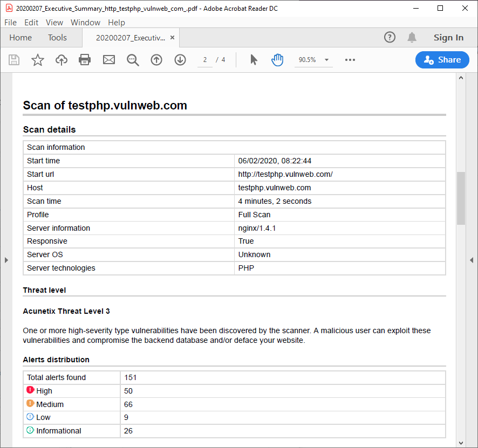Click the blue Low severity icon
Viewport: 478px width, 448px height.
(x=30, y=417)
